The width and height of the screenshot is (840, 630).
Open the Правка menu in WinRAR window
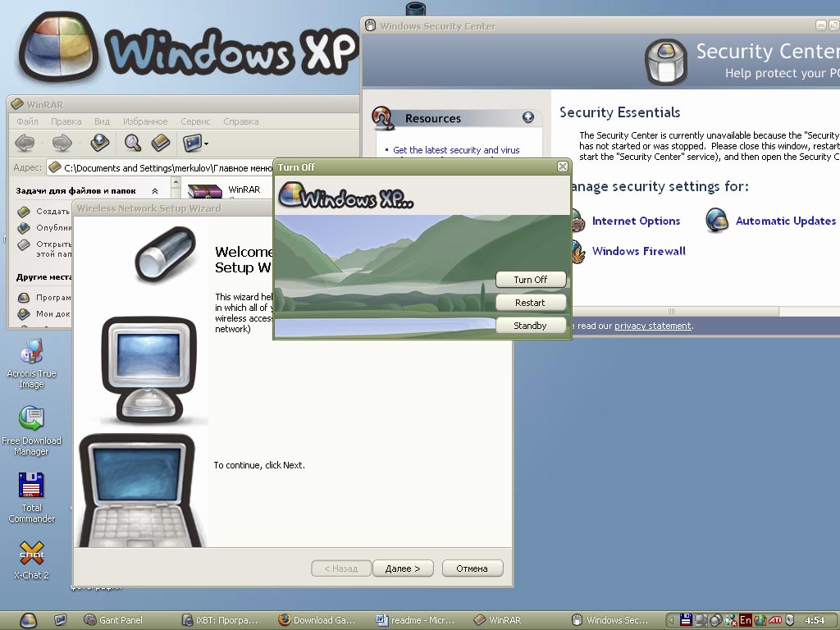coord(66,121)
